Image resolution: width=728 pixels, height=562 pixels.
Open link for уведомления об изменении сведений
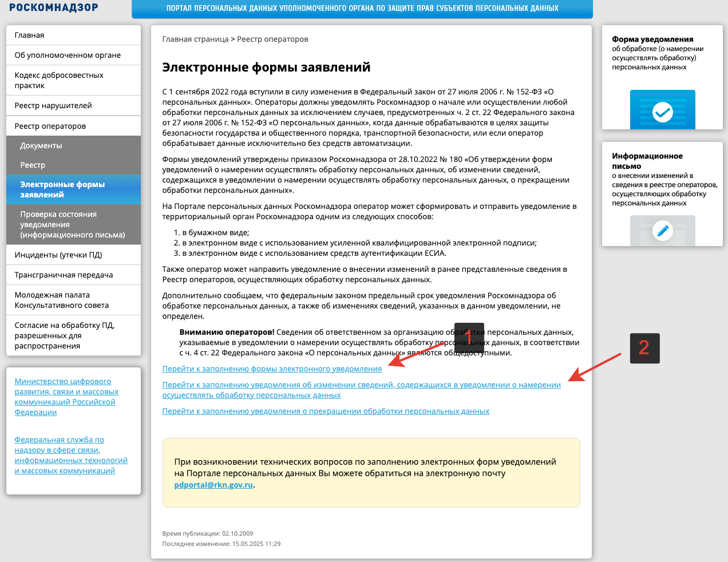pos(362,390)
